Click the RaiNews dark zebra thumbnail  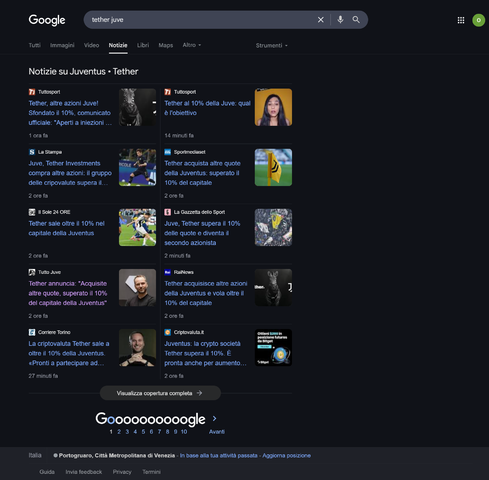coord(273,287)
